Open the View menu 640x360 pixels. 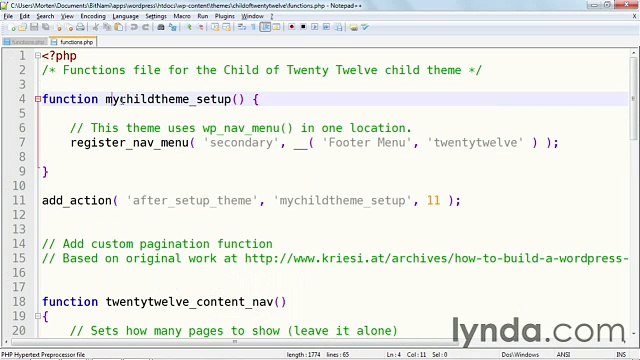coord(67,16)
